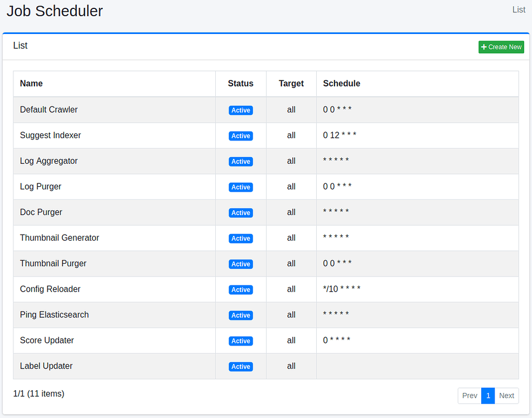
Task: Click the Create New button
Action: click(501, 47)
